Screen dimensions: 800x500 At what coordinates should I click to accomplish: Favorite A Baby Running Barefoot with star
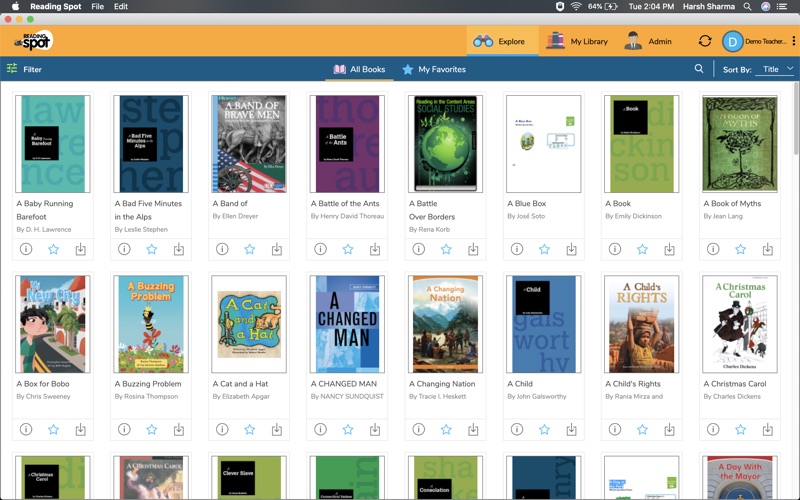coord(54,249)
